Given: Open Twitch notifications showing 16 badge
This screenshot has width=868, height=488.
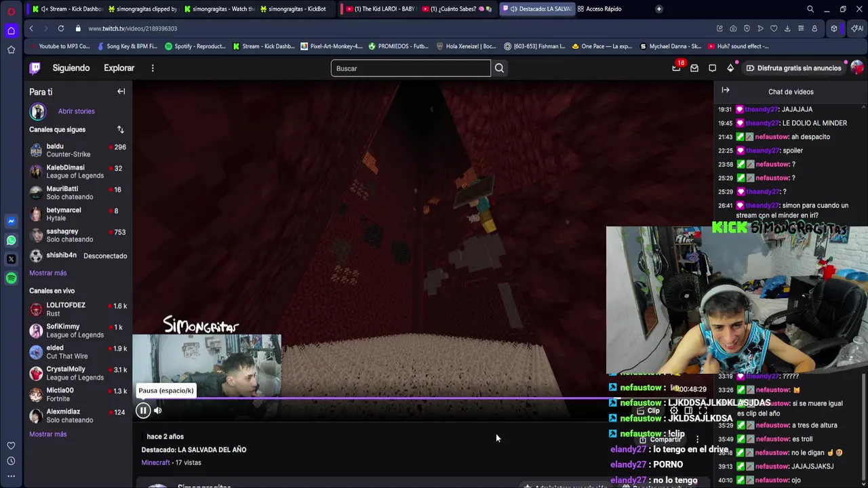Looking at the screenshot, I should pos(677,68).
